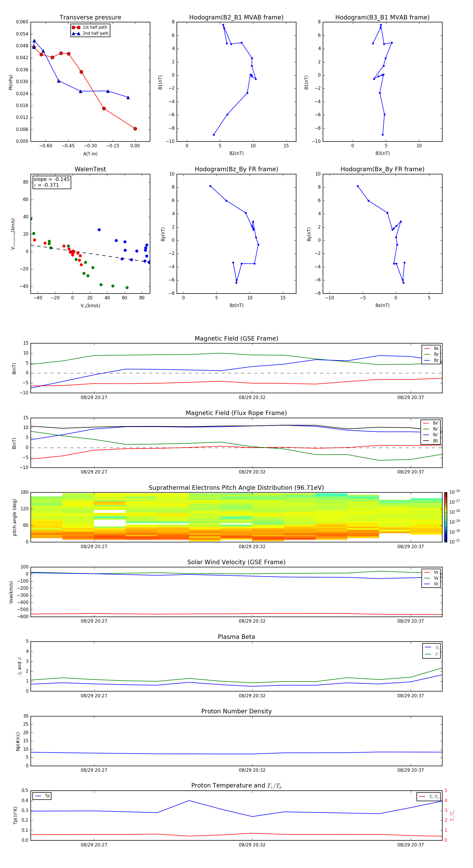Image resolution: width=473 pixels, height=868 pixels.
Task: Click the 'V_A(km/s)' x-axis label in WalenTest
Action: point(90,306)
